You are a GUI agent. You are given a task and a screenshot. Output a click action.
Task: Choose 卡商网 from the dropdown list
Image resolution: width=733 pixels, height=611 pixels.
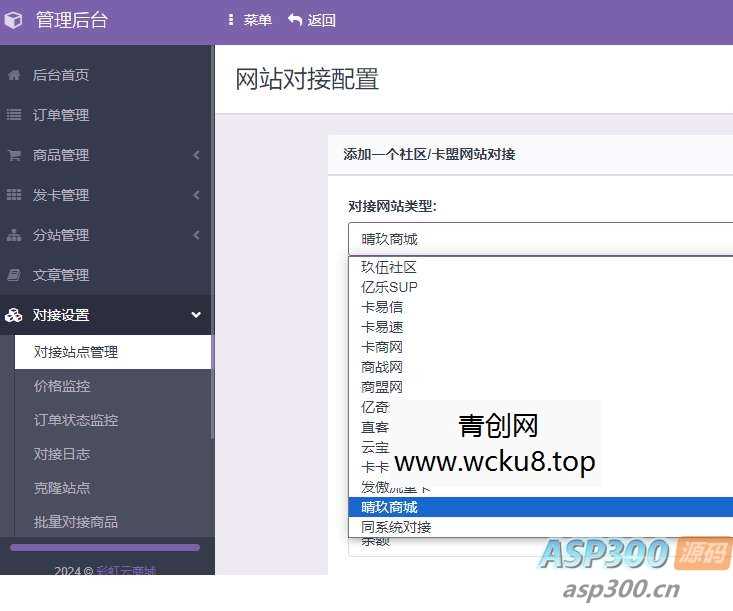[x=540, y=347]
